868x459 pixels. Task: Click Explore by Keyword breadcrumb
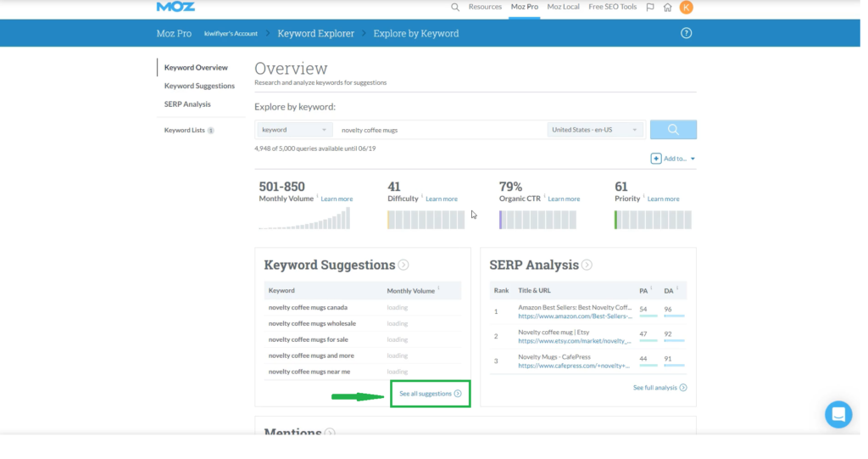(x=415, y=33)
